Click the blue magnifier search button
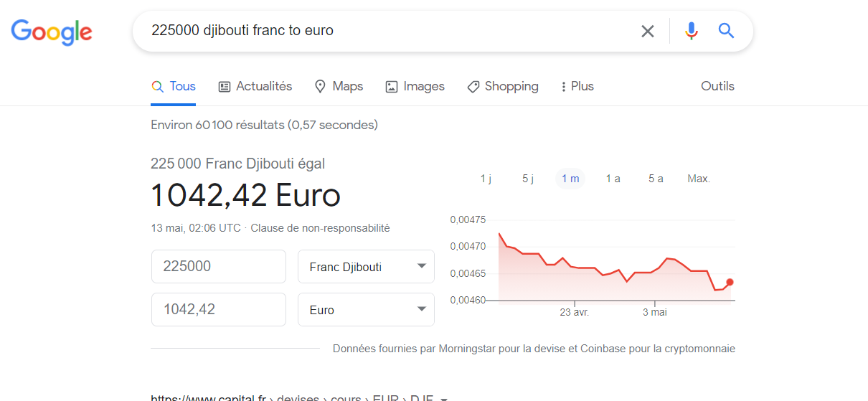The height and width of the screenshot is (401, 868). (726, 31)
